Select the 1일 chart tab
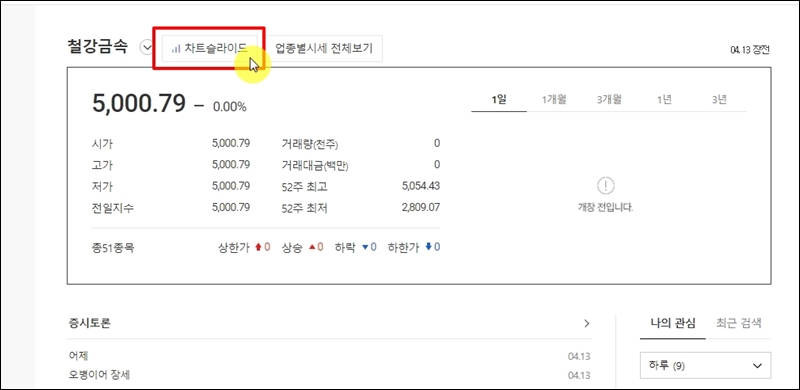 (499, 100)
